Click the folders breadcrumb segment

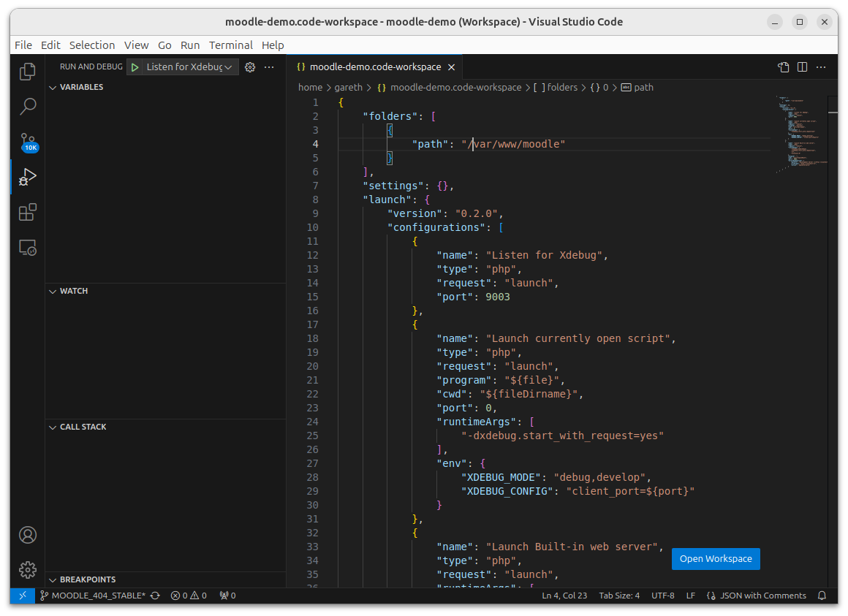556,88
